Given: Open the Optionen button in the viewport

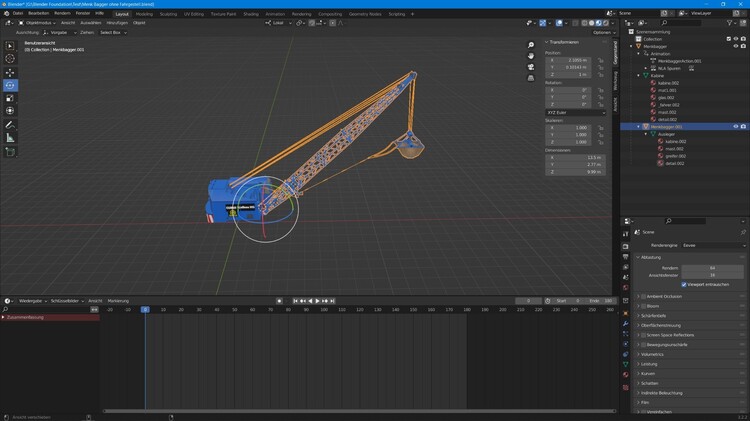Looking at the screenshot, I should [602, 32].
